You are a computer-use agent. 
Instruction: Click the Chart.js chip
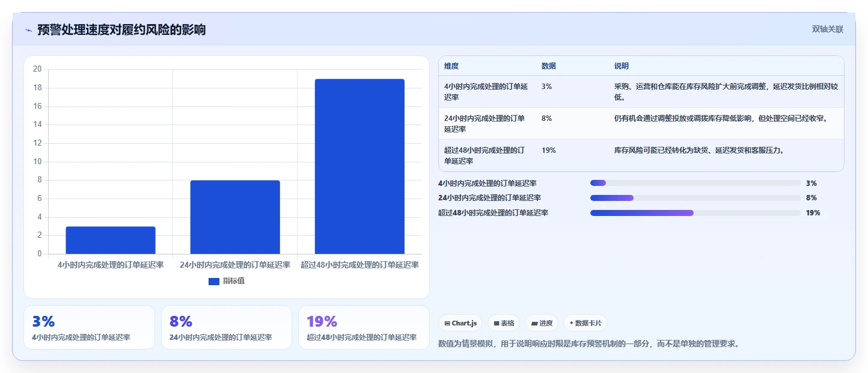pos(460,323)
